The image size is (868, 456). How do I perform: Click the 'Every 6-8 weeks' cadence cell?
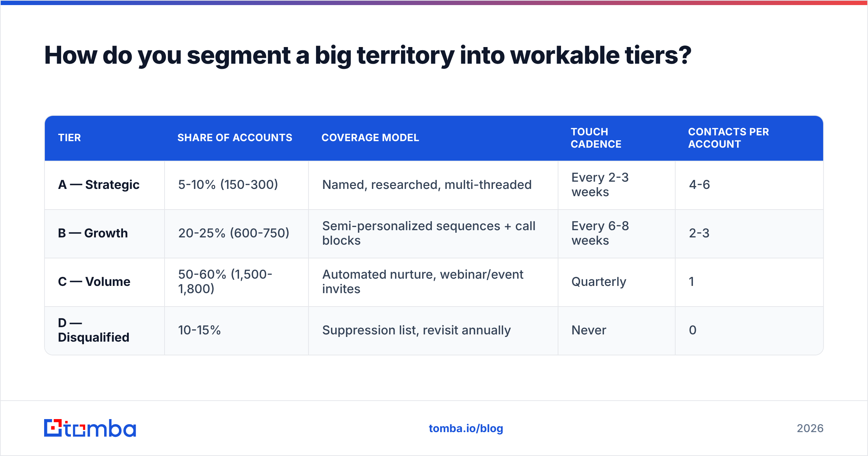coord(617,233)
